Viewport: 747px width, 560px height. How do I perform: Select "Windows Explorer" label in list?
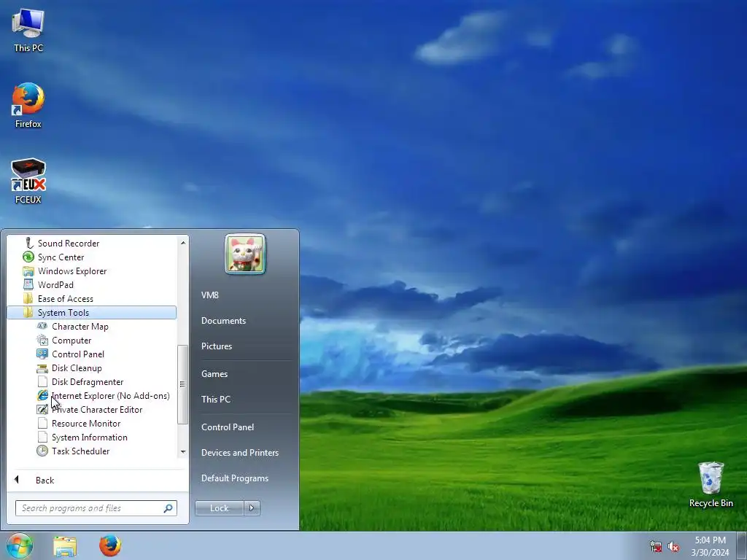click(x=72, y=271)
